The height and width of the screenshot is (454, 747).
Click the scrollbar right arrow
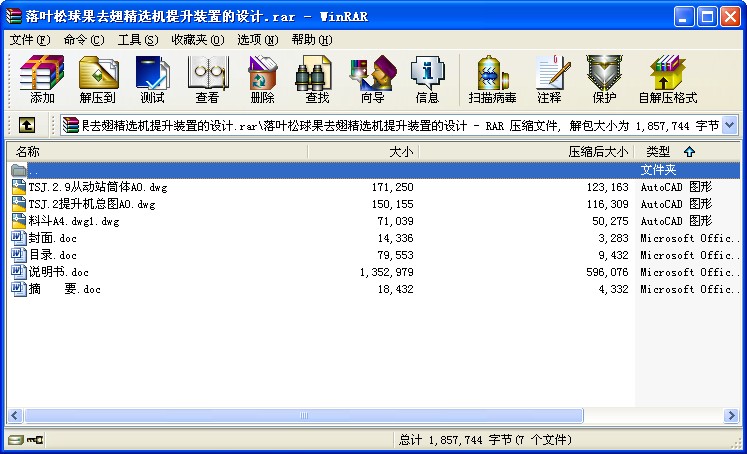pos(731,415)
